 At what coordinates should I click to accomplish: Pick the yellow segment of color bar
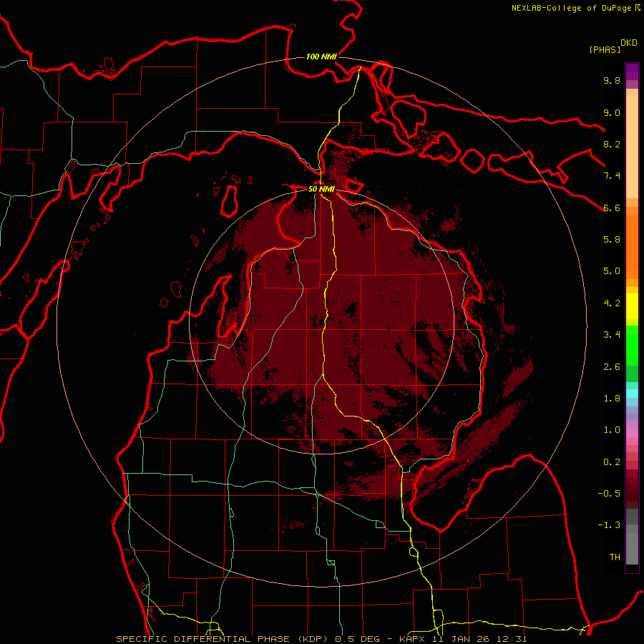click(632, 306)
